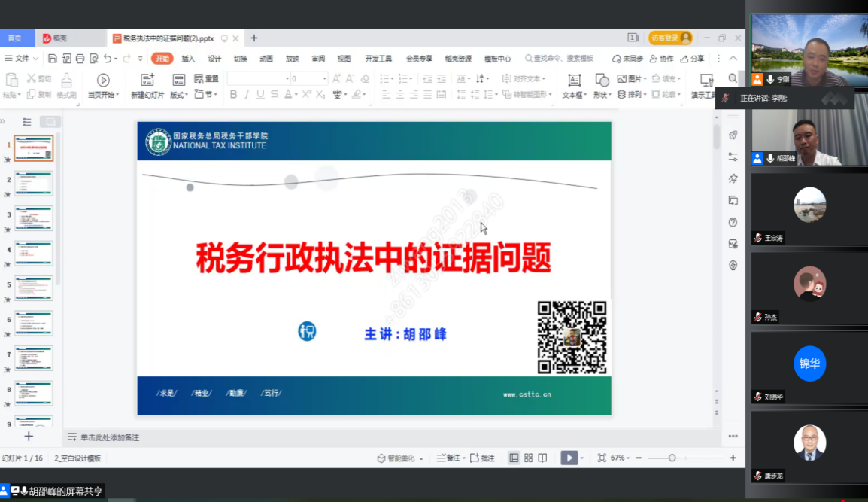Click the Undo arrow icon
Viewport: 868px width, 502px height.
[x=108, y=59]
